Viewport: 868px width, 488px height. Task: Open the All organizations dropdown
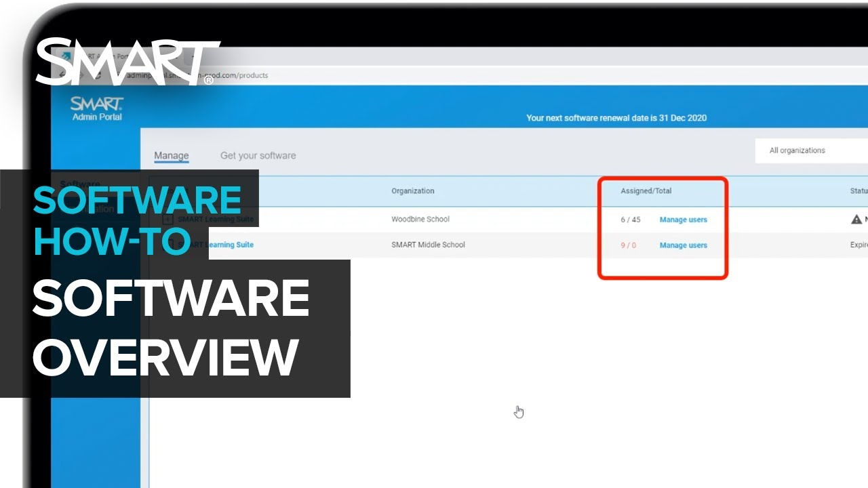(811, 150)
